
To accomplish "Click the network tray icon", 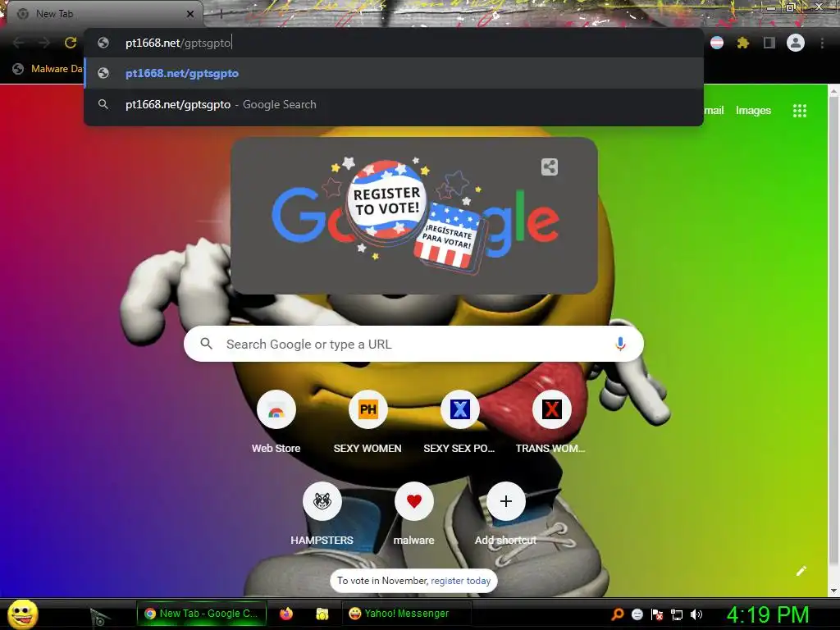I will click(x=677, y=614).
